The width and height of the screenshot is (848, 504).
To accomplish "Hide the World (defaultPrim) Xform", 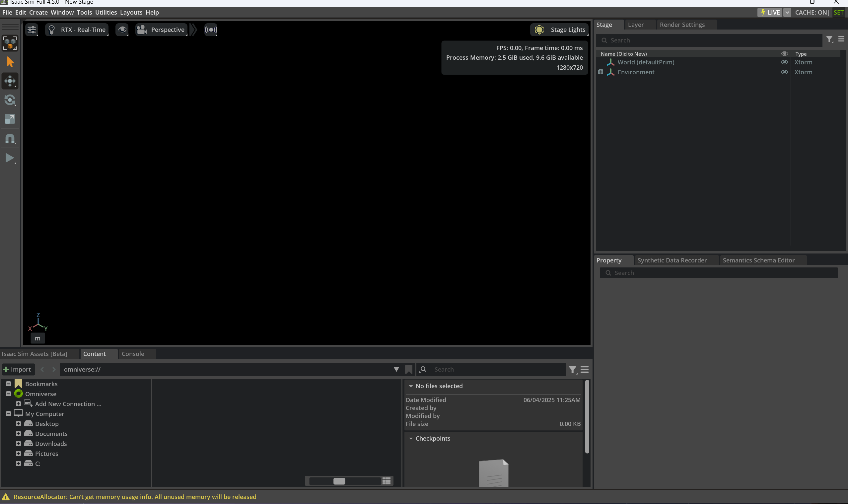I will point(784,62).
